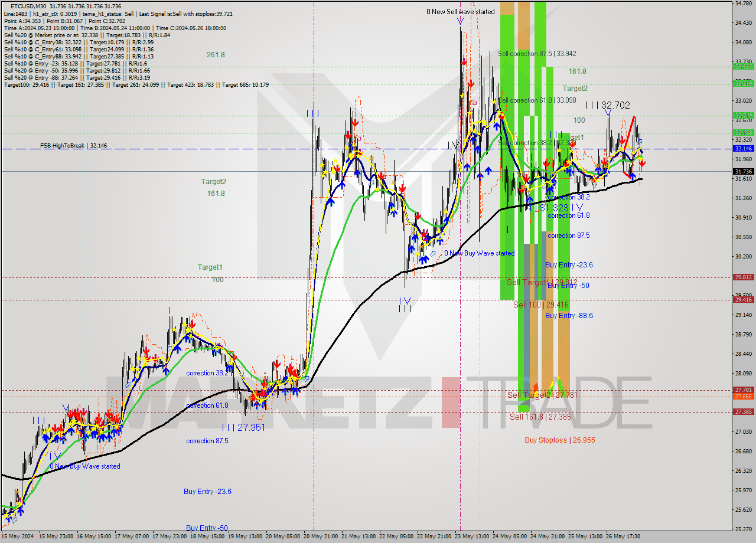
Task: Select 'Sell 100 | 29.416' label
Action: tap(541, 305)
